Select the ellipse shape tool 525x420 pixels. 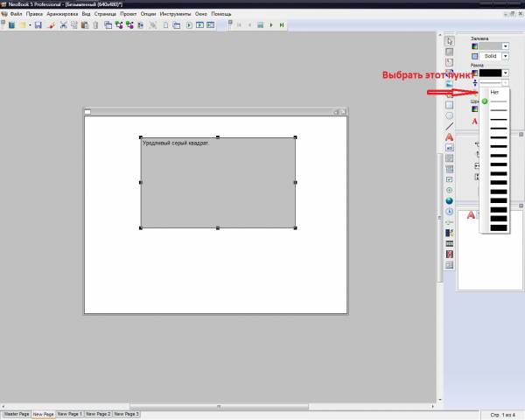click(x=450, y=115)
